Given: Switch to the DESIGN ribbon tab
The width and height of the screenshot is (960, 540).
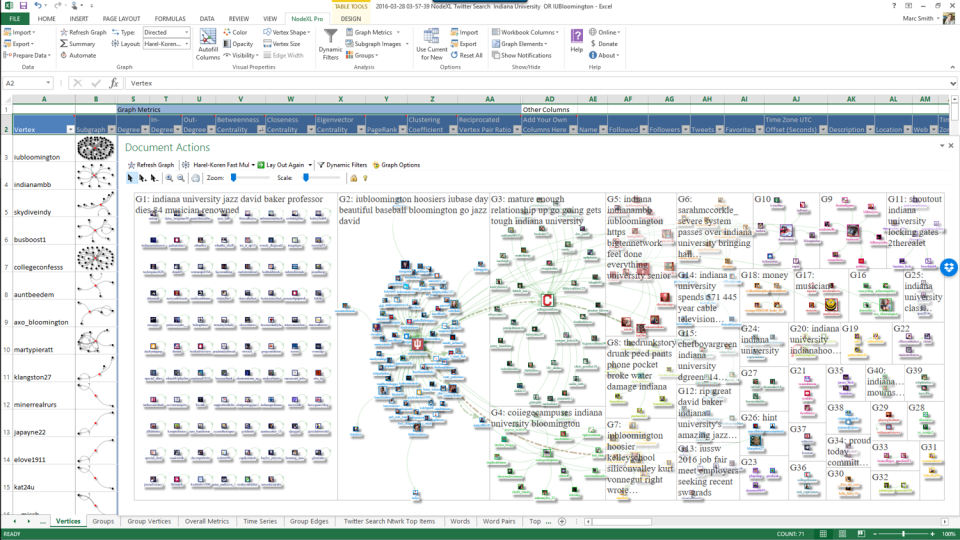Looking at the screenshot, I should (x=351, y=19).
